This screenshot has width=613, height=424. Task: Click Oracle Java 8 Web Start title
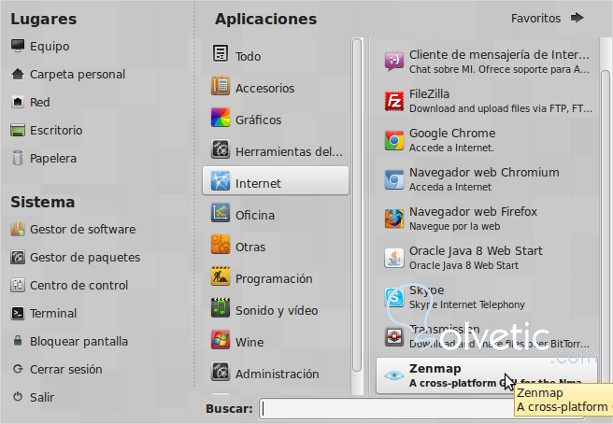coord(476,250)
